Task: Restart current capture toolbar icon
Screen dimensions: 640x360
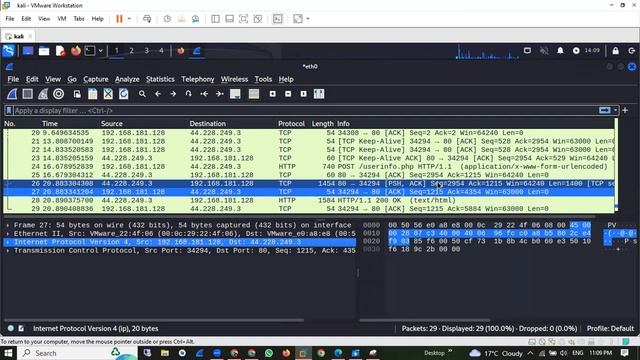Action: click(43, 94)
